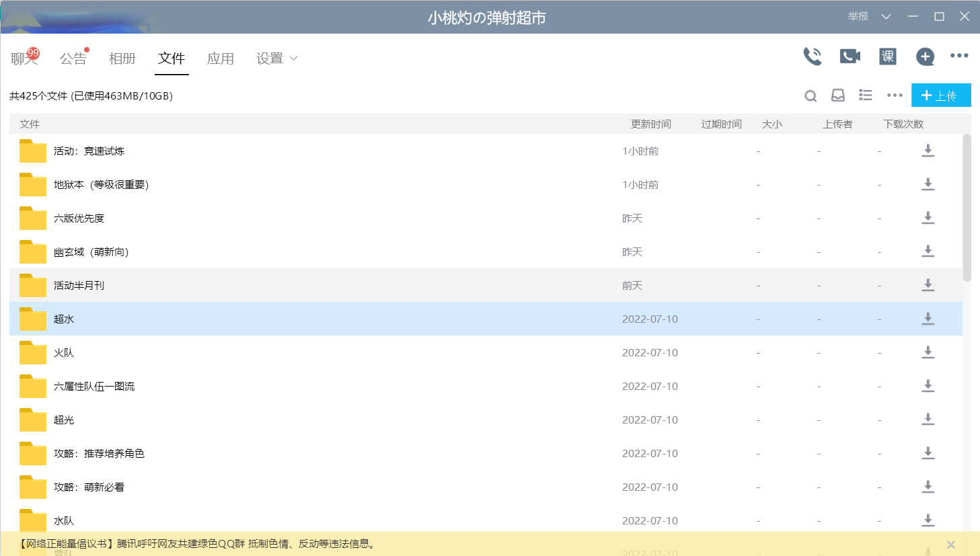Image resolution: width=980 pixels, height=556 pixels.
Task: Select the 文件 tab
Action: point(172,58)
